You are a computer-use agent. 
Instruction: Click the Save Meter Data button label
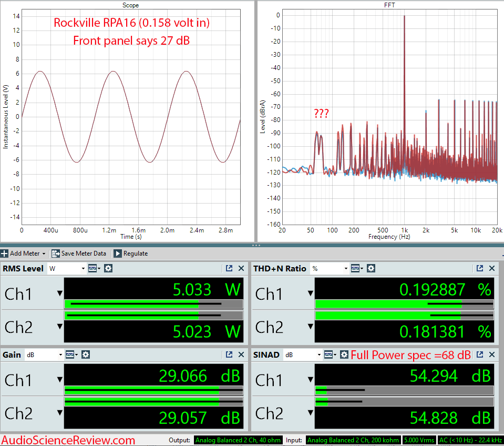point(84,254)
